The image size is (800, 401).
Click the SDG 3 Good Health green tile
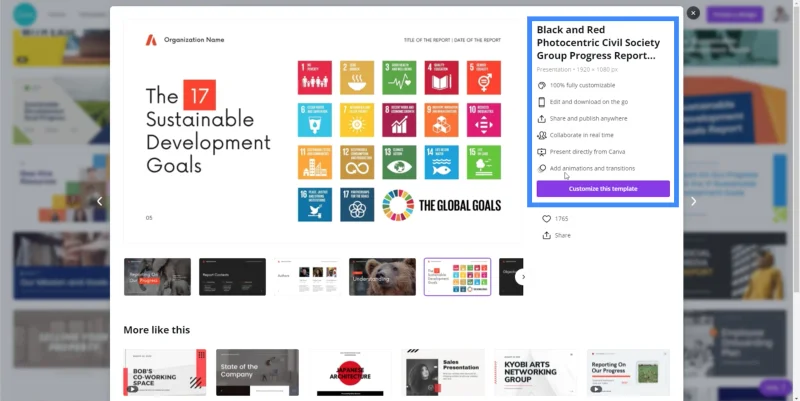point(399,78)
